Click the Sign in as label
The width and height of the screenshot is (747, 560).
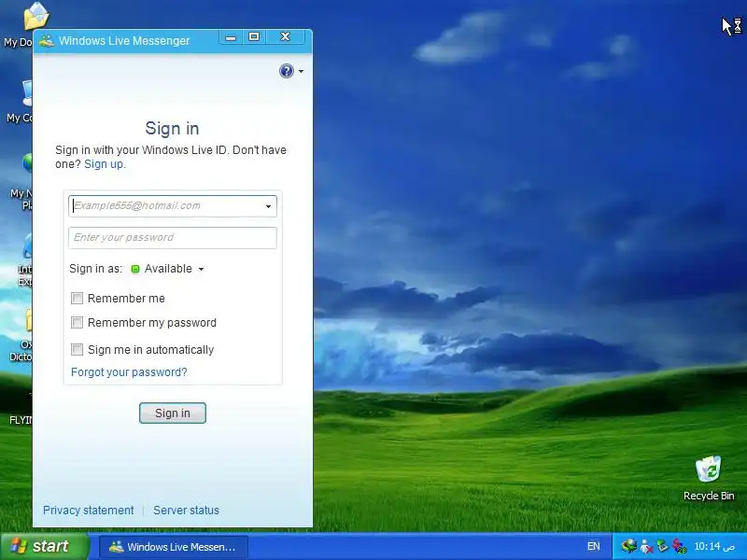(96, 269)
